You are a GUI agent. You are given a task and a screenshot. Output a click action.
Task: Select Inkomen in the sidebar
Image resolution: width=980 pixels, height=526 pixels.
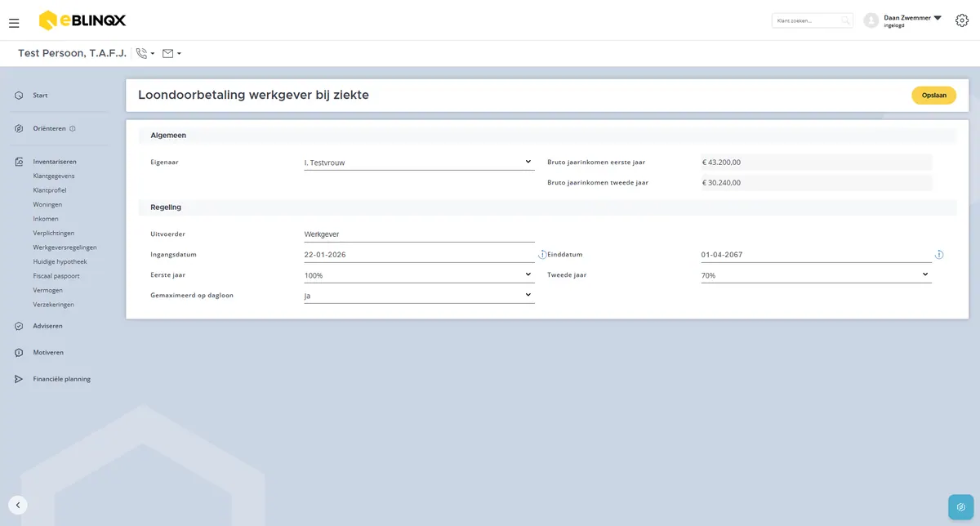pyautogui.click(x=46, y=219)
